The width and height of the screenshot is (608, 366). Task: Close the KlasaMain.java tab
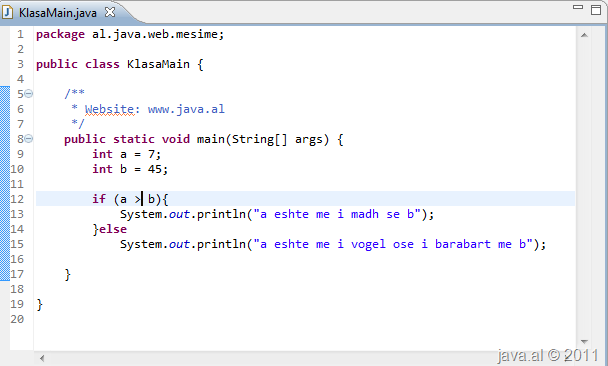[110, 12]
